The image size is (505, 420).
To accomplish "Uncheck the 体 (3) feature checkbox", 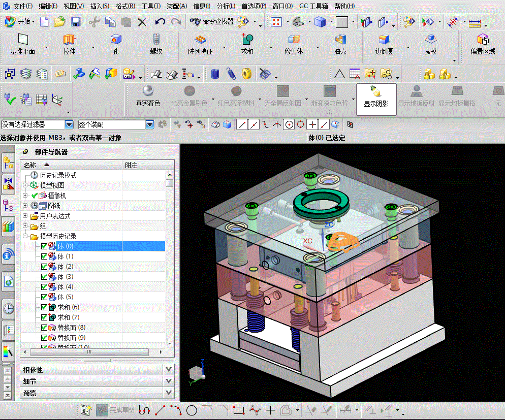I will [x=44, y=277].
